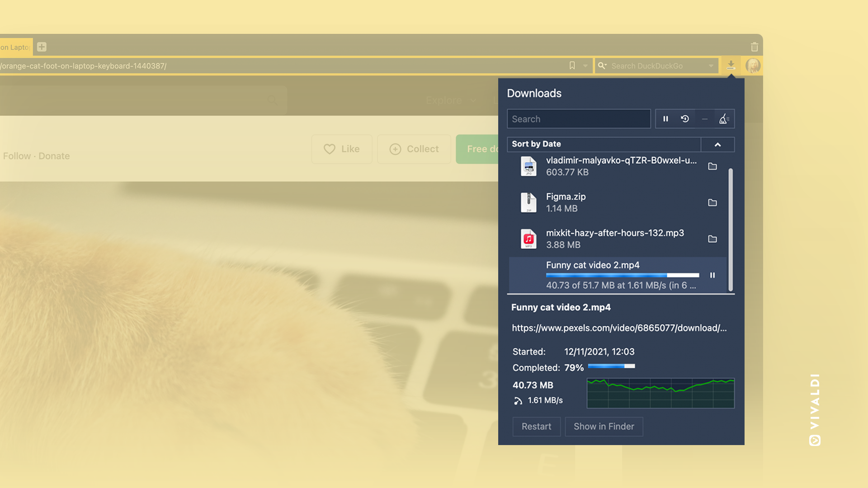
Task: Expand the search engine dropdown arrow
Action: click(x=711, y=66)
